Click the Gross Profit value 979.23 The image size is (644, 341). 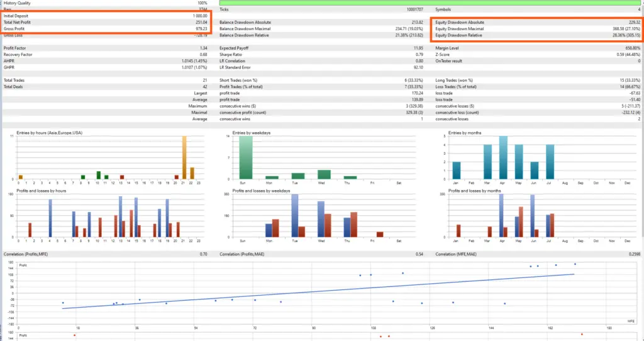pyautogui.click(x=202, y=29)
